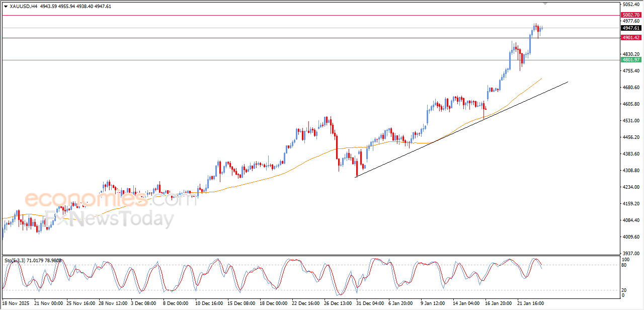This screenshot has height=310, width=644.
Task: Click the 4830.20 price axis label
Action: (x=631, y=54)
